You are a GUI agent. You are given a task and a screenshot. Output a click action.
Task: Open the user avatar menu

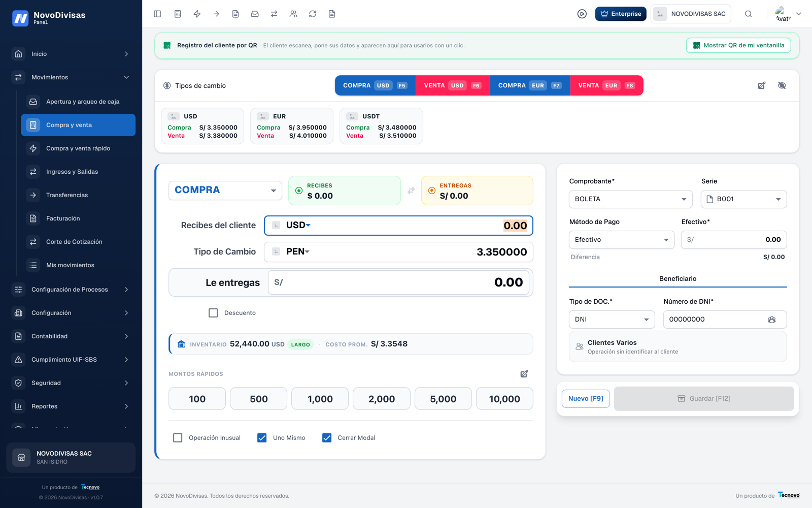tap(788, 14)
